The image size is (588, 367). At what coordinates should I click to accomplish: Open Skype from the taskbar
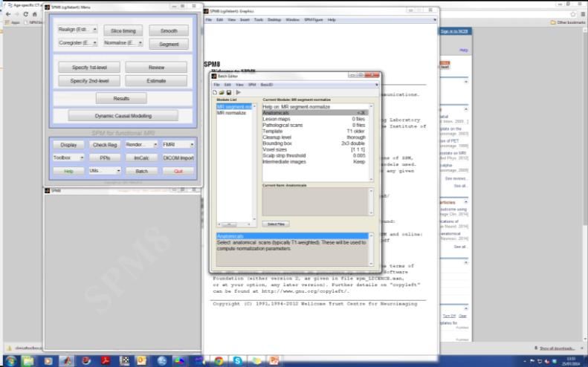click(x=237, y=360)
